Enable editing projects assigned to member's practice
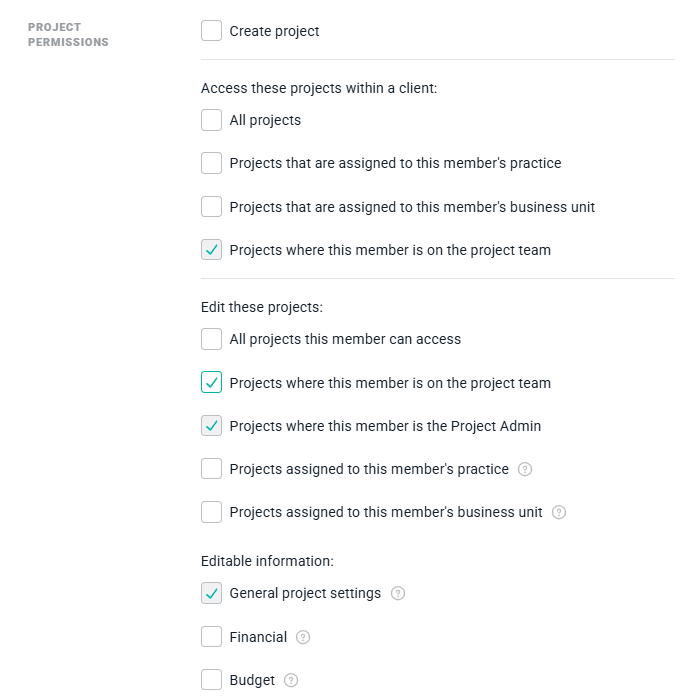 point(211,469)
